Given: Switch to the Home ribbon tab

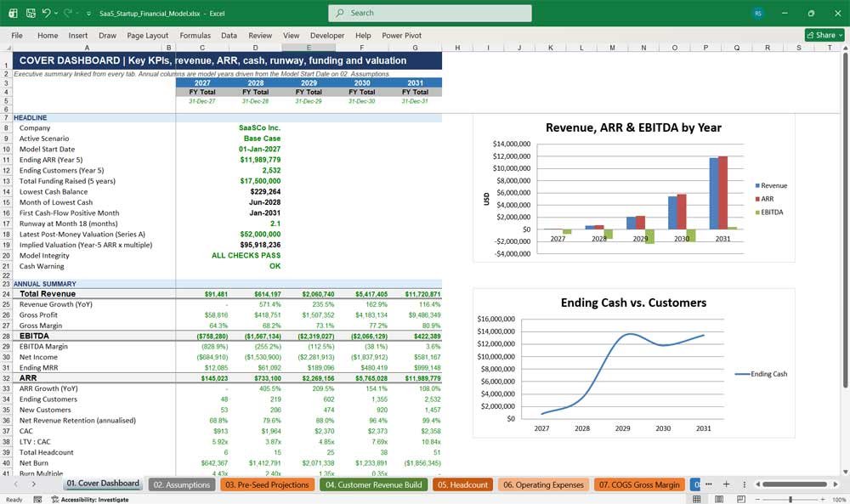Looking at the screenshot, I should point(48,35).
